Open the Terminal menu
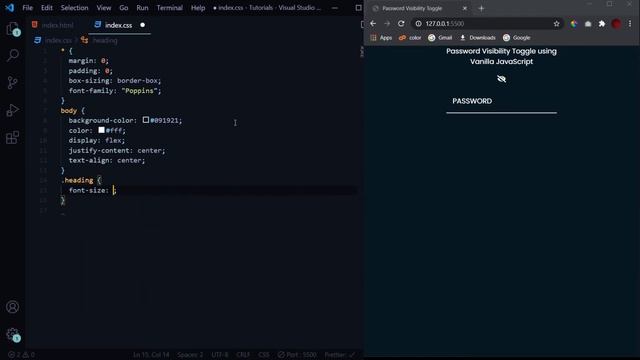The image size is (640, 360). [x=169, y=8]
